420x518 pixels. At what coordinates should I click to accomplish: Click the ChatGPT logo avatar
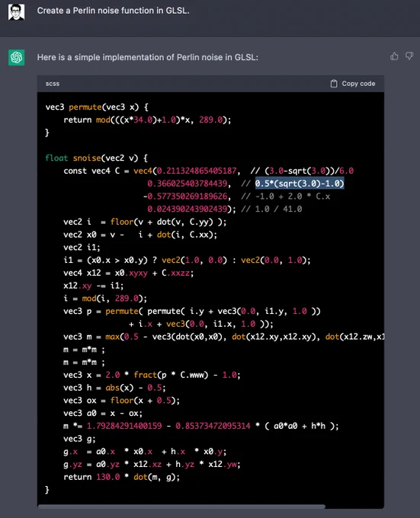pyautogui.click(x=16, y=57)
